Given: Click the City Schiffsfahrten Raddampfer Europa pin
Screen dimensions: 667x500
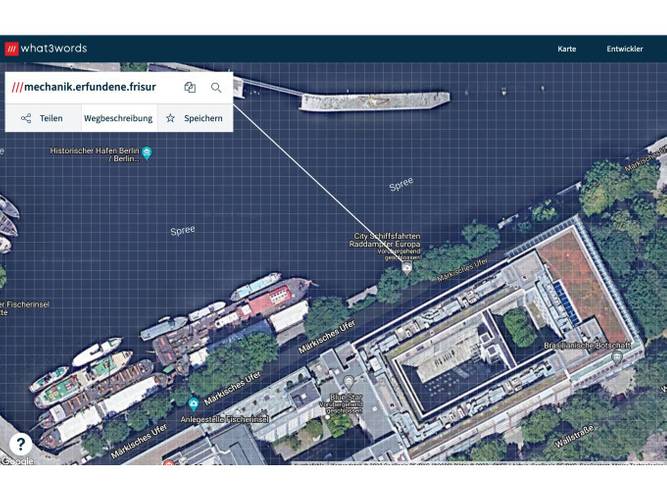Looking at the screenshot, I should (406, 267).
